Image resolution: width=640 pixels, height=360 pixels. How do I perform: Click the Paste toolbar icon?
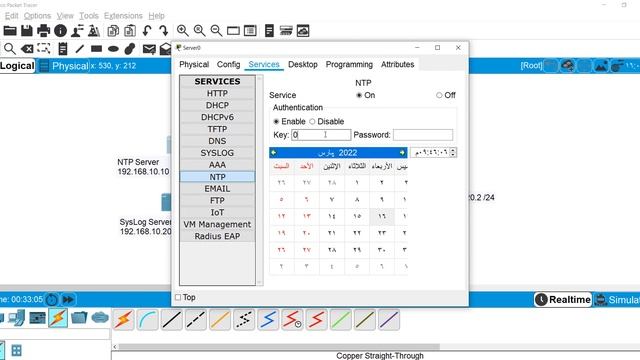[130, 31]
